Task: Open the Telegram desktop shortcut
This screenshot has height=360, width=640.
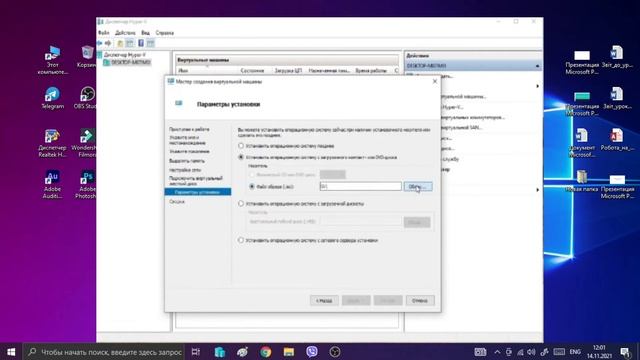Action: (x=52, y=98)
